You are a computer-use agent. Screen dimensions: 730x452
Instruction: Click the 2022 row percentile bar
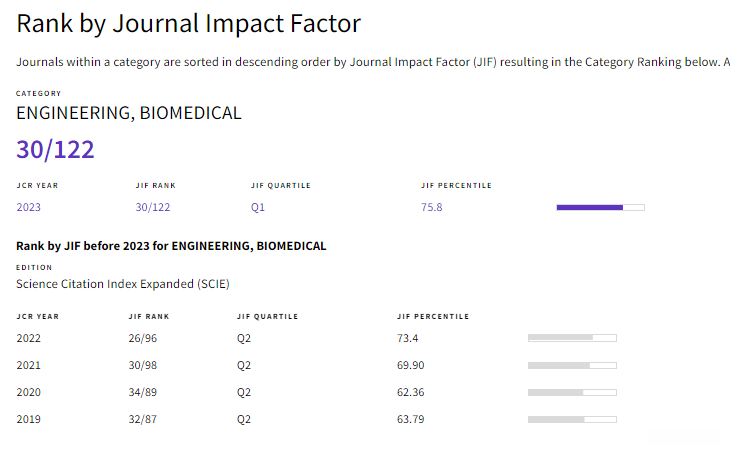point(572,338)
